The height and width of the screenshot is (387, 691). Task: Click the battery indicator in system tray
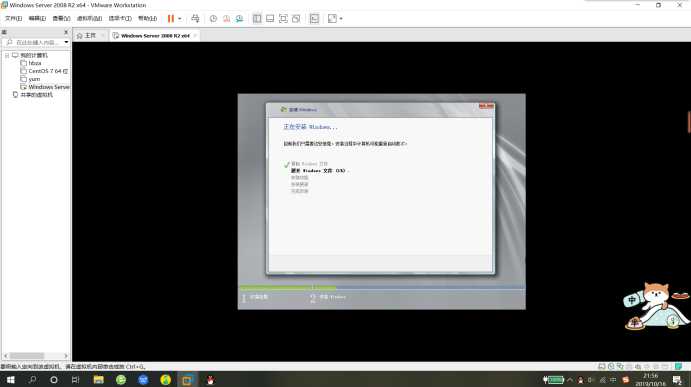point(554,380)
